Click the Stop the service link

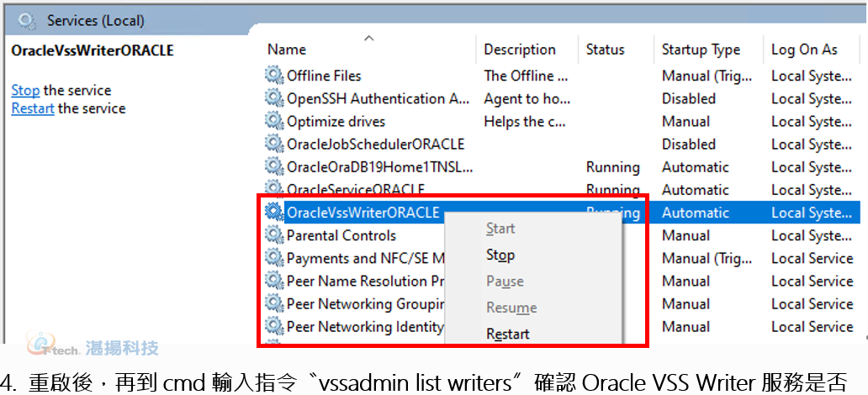click(25, 90)
